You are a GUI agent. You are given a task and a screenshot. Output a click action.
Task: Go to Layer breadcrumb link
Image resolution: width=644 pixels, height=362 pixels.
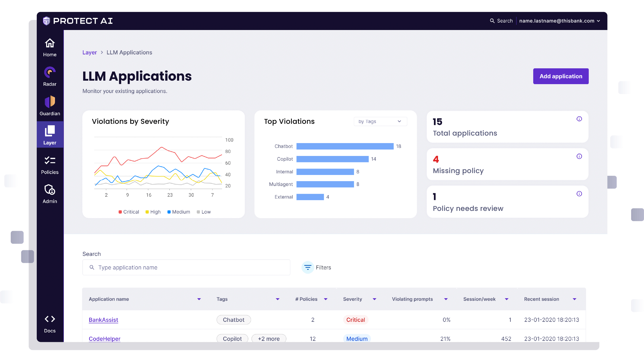(90, 53)
